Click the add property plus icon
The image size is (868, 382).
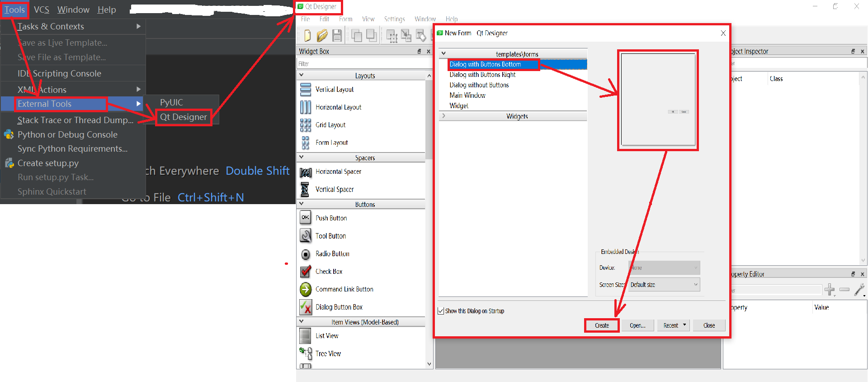click(x=830, y=290)
